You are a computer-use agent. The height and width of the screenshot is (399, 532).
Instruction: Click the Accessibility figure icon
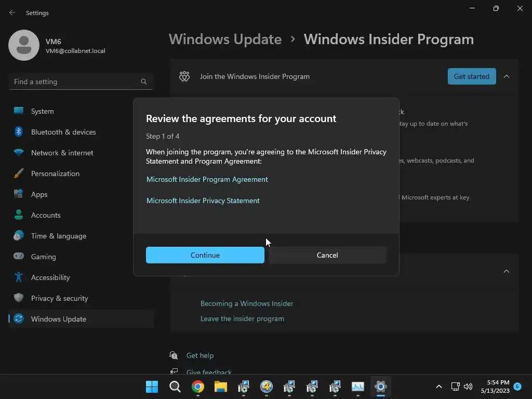pos(19,277)
